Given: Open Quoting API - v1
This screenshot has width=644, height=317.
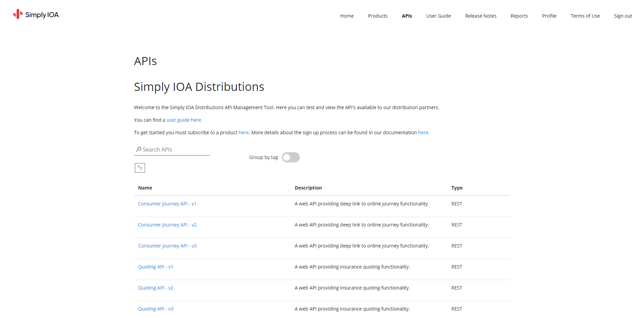Looking at the screenshot, I should (x=155, y=267).
